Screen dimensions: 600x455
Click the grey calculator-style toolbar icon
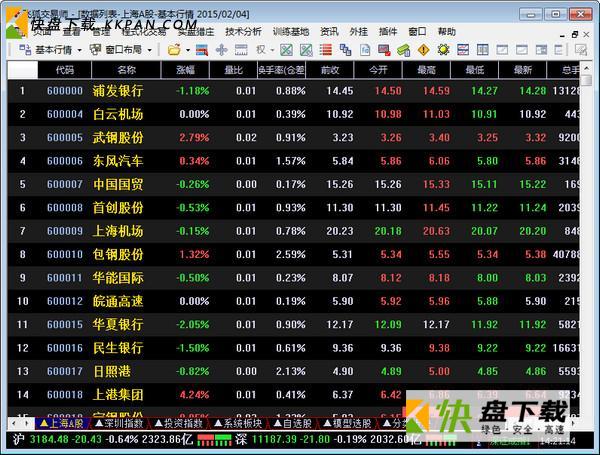[x=241, y=50]
